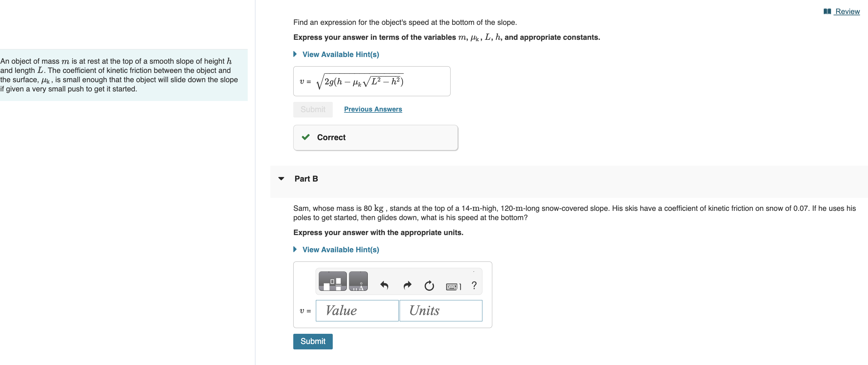Click the greyed-out Submit button
Viewport: 868px width, 365px height.
[x=313, y=109]
